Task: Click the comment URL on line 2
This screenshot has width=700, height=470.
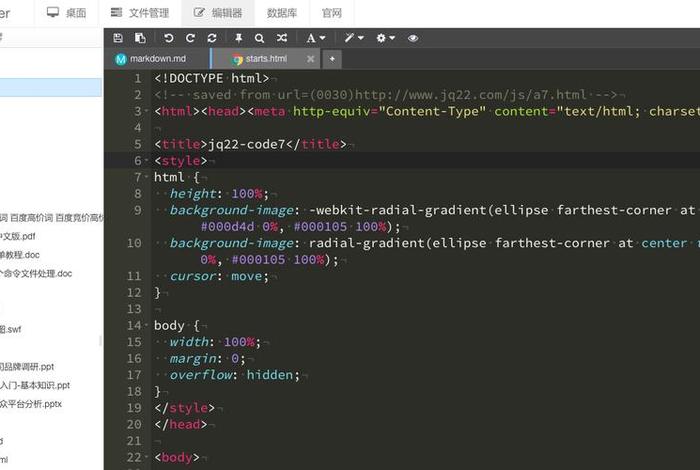Action: coord(471,95)
